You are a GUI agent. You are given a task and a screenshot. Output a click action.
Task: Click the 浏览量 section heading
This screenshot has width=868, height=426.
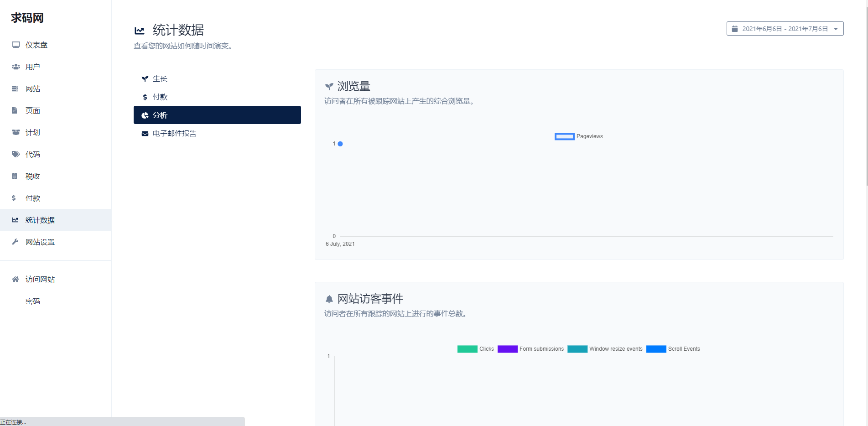[x=353, y=86]
